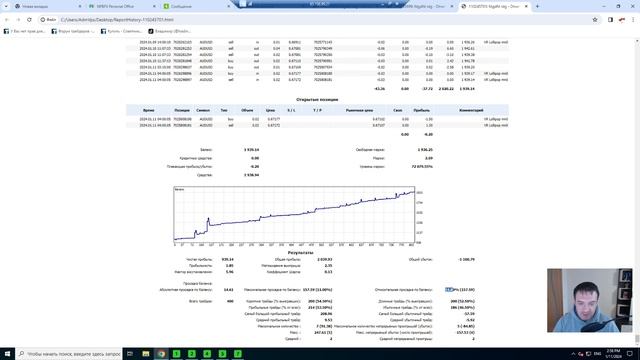Open green taskbar app numbered 1

tap(176, 354)
